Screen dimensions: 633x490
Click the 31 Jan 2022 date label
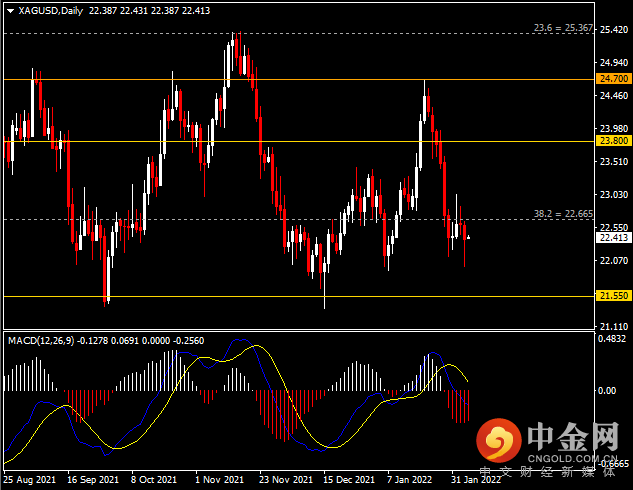(x=476, y=480)
